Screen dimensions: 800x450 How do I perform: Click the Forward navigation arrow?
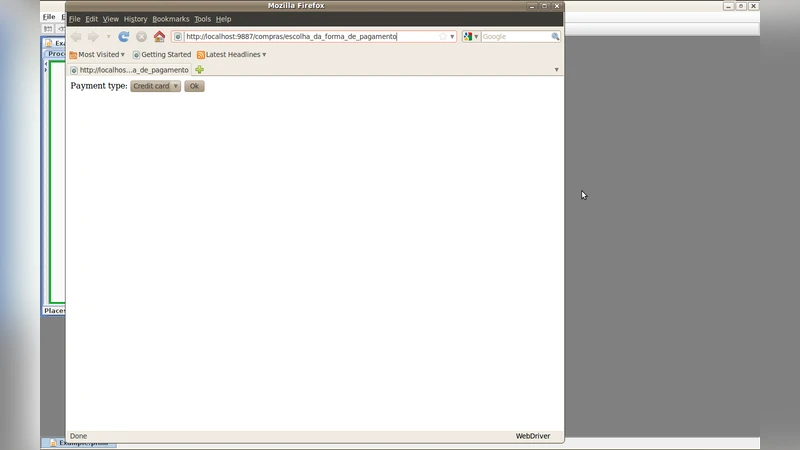coord(93,37)
